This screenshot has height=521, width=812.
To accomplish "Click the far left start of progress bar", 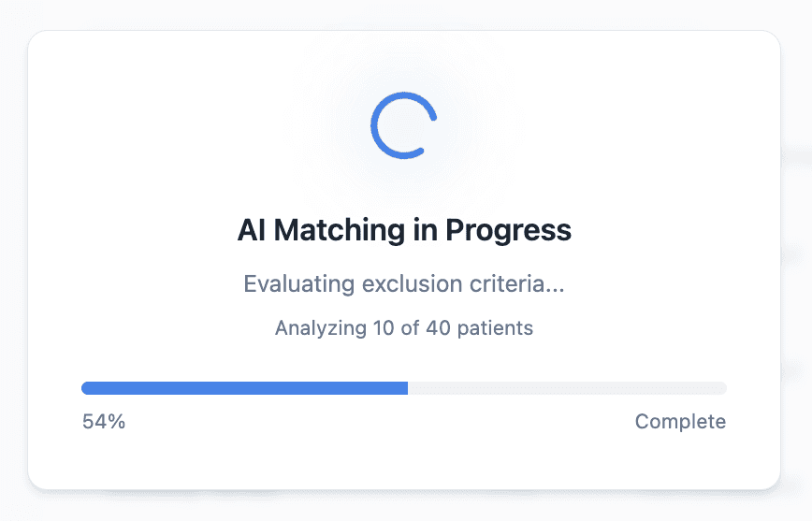I will pos(86,388).
